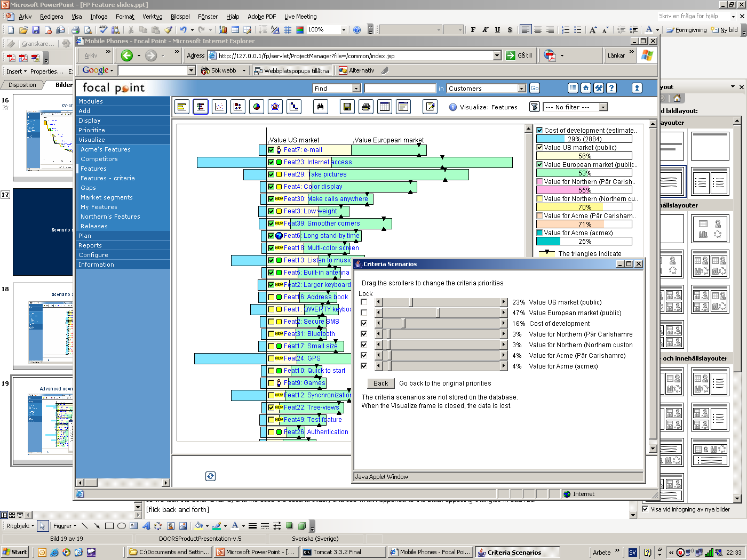Viewport: 747px width, 560px height.
Task: Click PowerPoint spell check ABC icon
Action: click(103, 30)
